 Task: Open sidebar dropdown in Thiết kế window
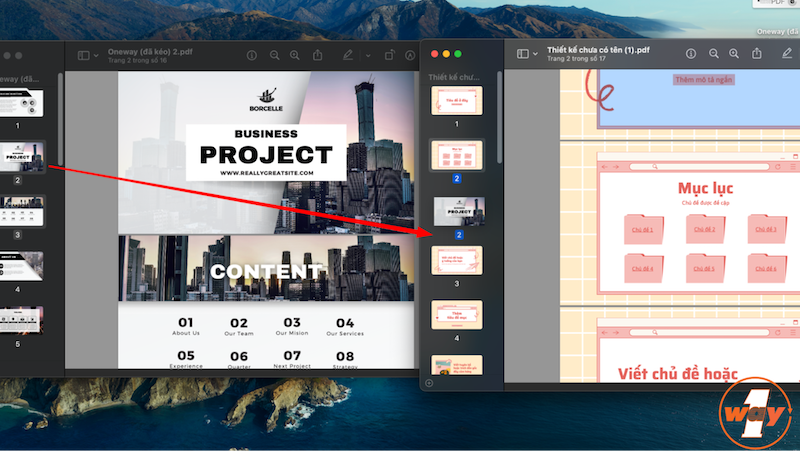[x=535, y=54]
